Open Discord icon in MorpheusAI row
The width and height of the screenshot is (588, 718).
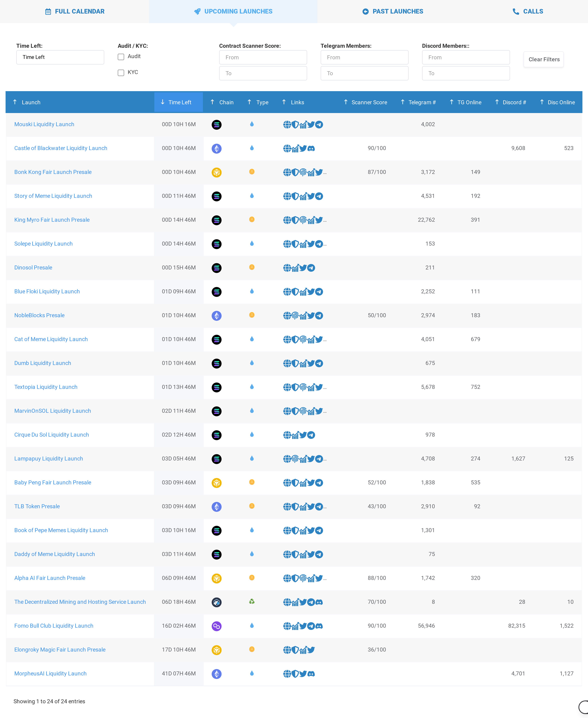pyautogui.click(x=311, y=674)
